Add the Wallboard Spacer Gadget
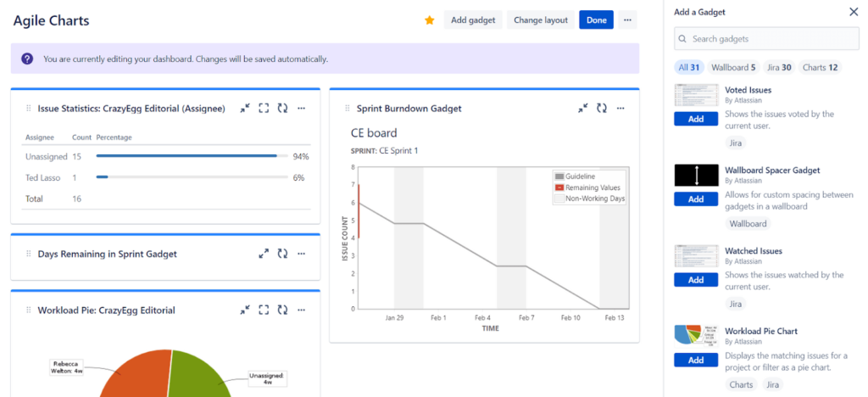This screenshot has width=868, height=397. 696,198
